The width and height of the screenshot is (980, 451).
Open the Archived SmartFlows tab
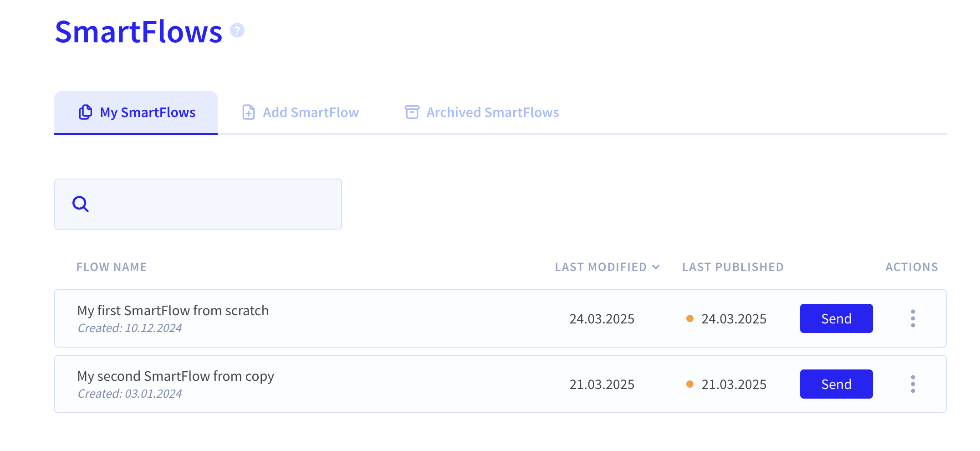(x=482, y=113)
